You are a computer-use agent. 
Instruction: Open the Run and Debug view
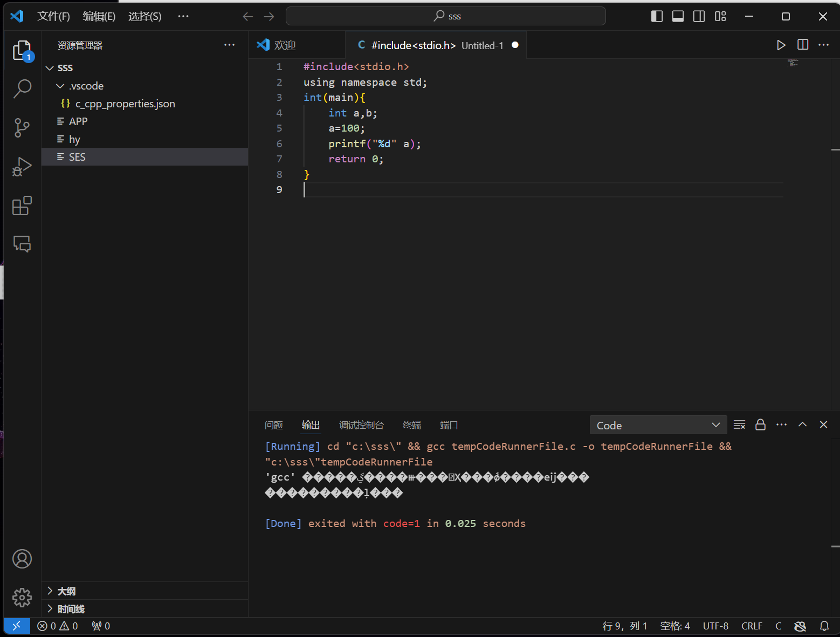click(22, 167)
